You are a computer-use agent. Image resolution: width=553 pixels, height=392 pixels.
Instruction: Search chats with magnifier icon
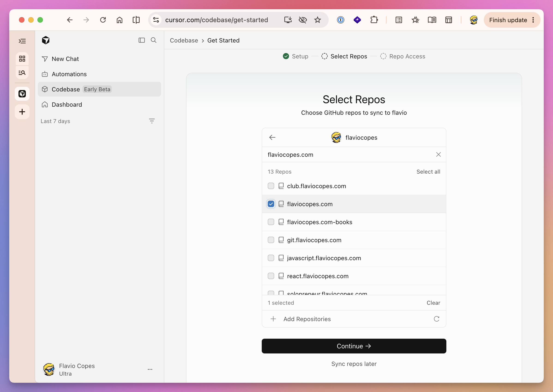(153, 40)
